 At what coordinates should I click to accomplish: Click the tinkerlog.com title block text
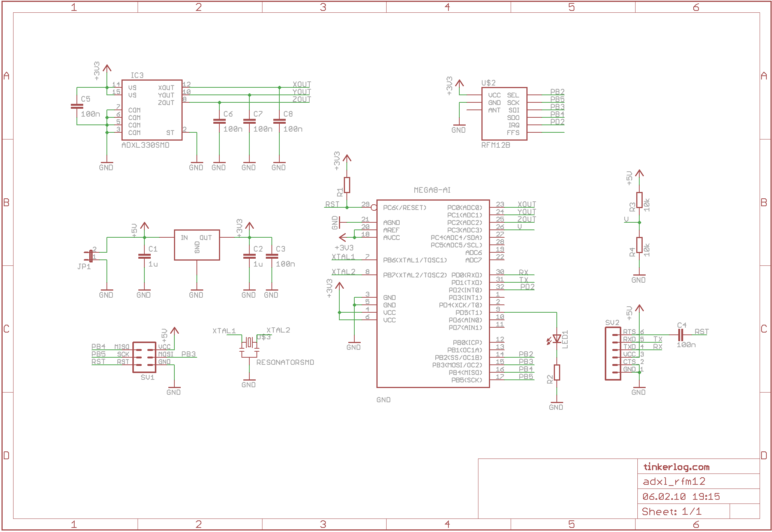pos(676,467)
